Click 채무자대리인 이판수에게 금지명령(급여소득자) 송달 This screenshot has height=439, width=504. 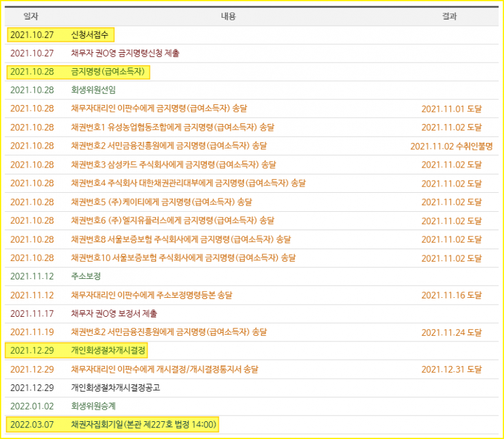159,109
